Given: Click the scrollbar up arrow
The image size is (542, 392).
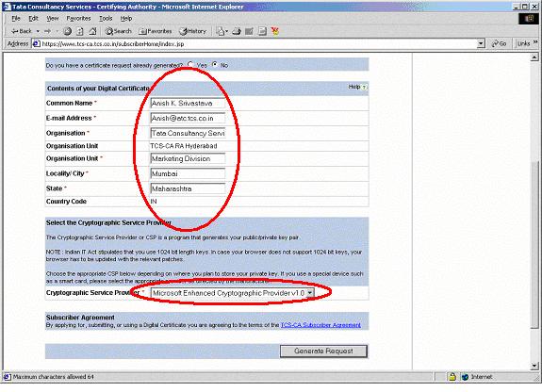Looking at the screenshot, I should click(x=534, y=57).
